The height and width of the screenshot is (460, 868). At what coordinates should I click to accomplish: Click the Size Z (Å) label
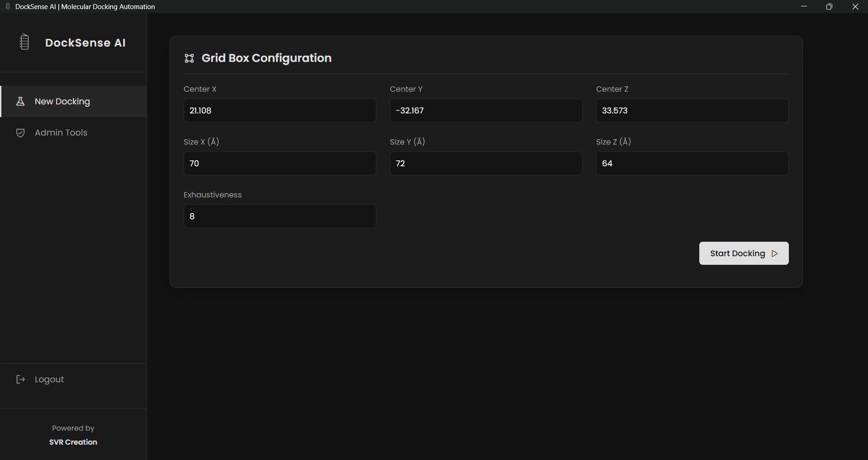(613, 142)
